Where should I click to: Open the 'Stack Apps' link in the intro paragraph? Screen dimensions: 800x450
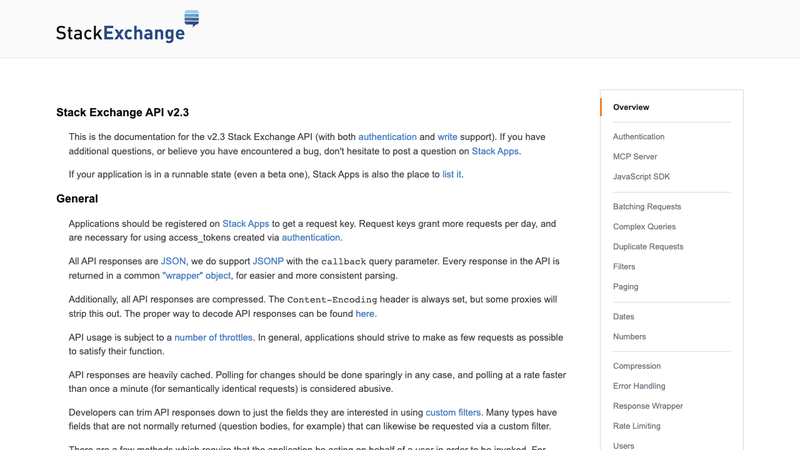495,151
